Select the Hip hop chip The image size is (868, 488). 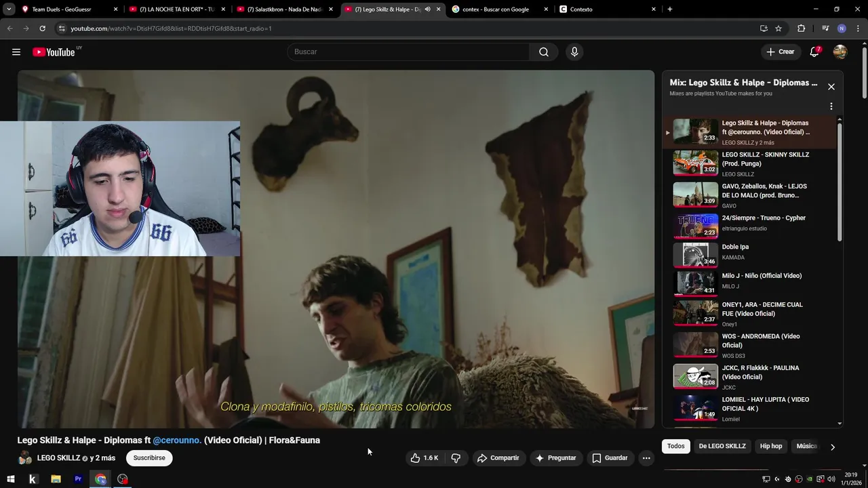pyautogui.click(x=771, y=446)
